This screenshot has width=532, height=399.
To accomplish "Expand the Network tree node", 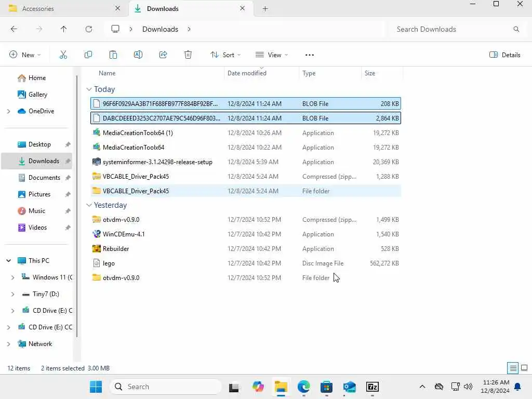I will click(x=8, y=344).
